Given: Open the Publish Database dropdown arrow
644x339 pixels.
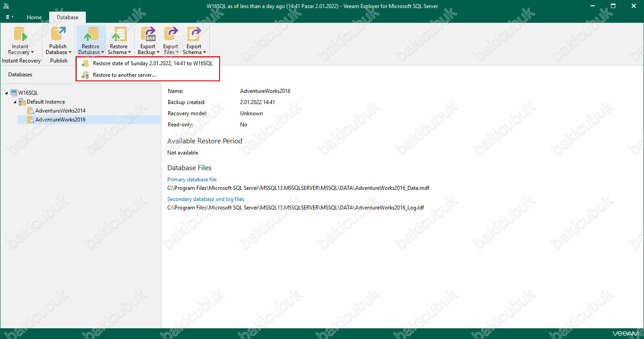Looking at the screenshot, I should [70, 53].
